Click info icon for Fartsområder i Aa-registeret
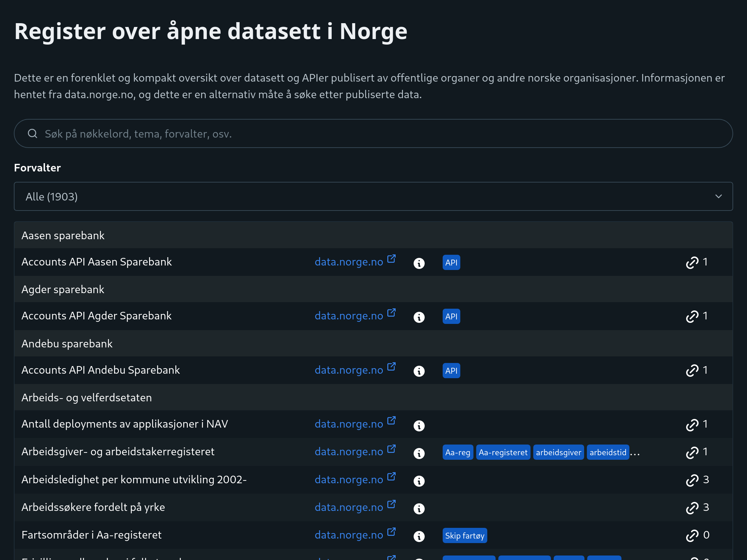The width and height of the screenshot is (747, 560). [419, 536]
